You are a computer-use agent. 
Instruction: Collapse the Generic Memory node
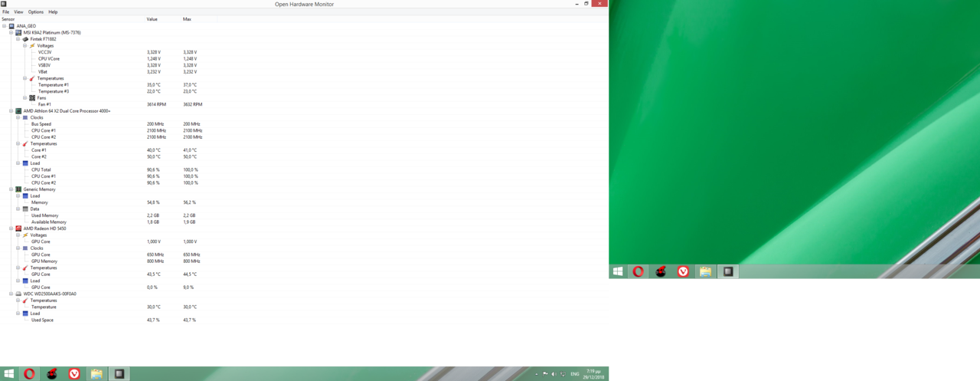(11, 189)
